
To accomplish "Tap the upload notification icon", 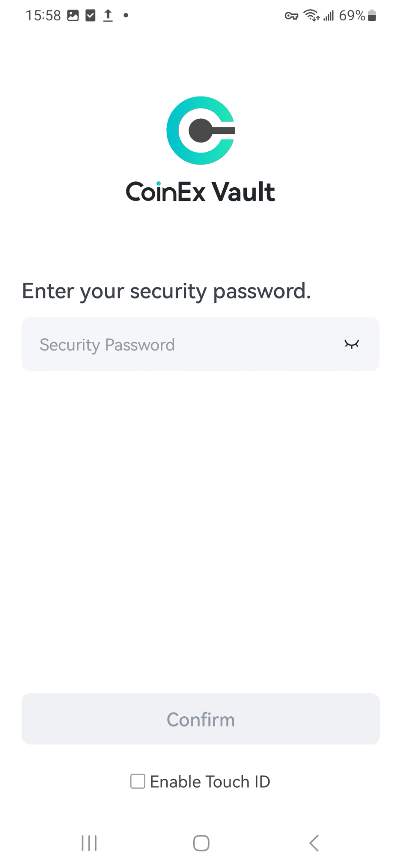I will pyautogui.click(x=108, y=16).
